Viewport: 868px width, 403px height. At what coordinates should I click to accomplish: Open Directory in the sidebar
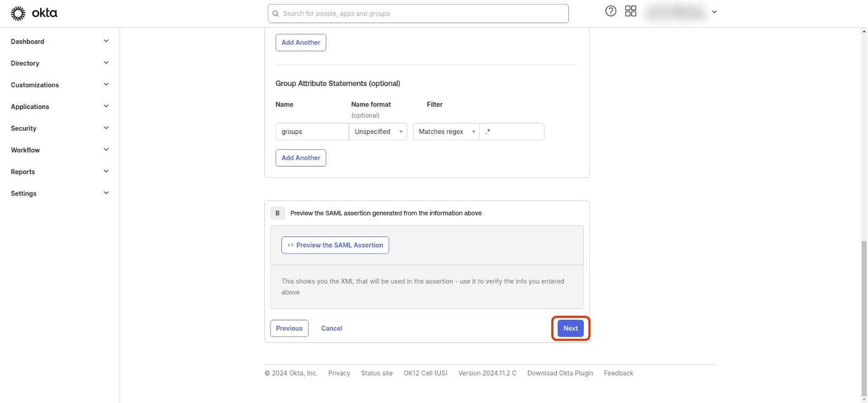click(x=25, y=63)
